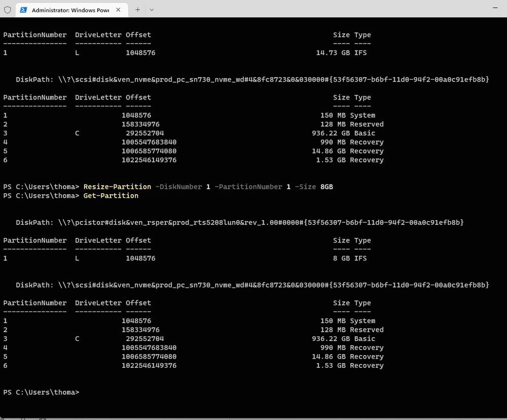Image resolution: width=507 pixels, height=420 pixels.
Task: Click the -DiskNumber parameter text
Action: [x=178, y=187]
